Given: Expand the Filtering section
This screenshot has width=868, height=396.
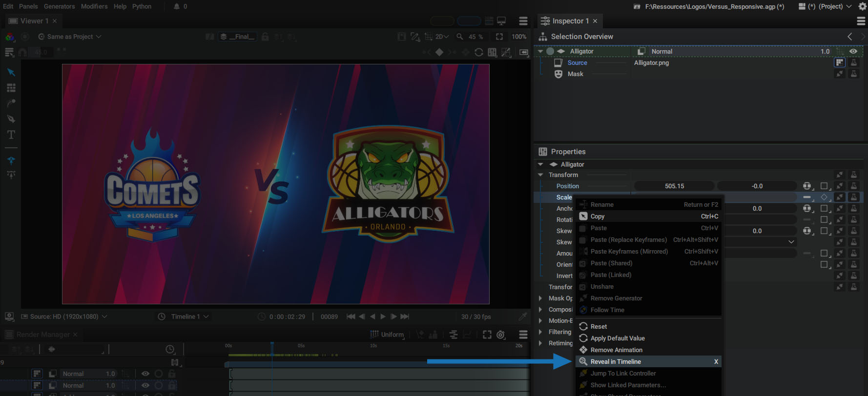Looking at the screenshot, I should (x=540, y=332).
